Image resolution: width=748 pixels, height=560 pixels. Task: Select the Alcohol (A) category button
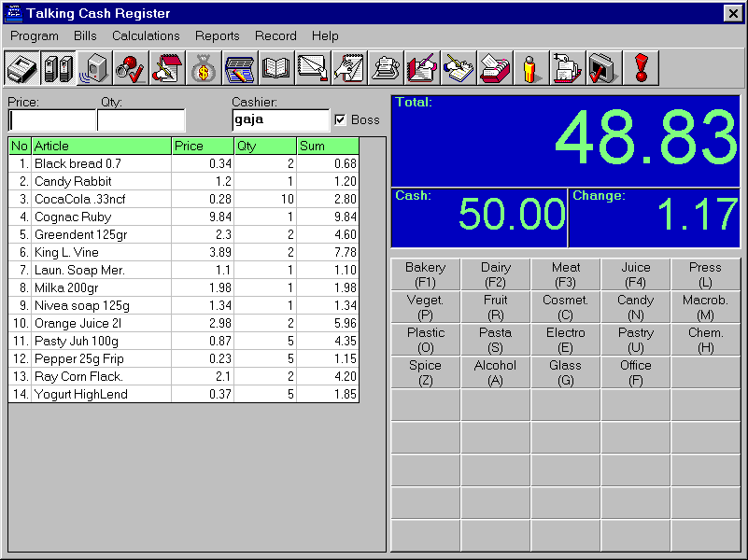click(x=495, y=371)
